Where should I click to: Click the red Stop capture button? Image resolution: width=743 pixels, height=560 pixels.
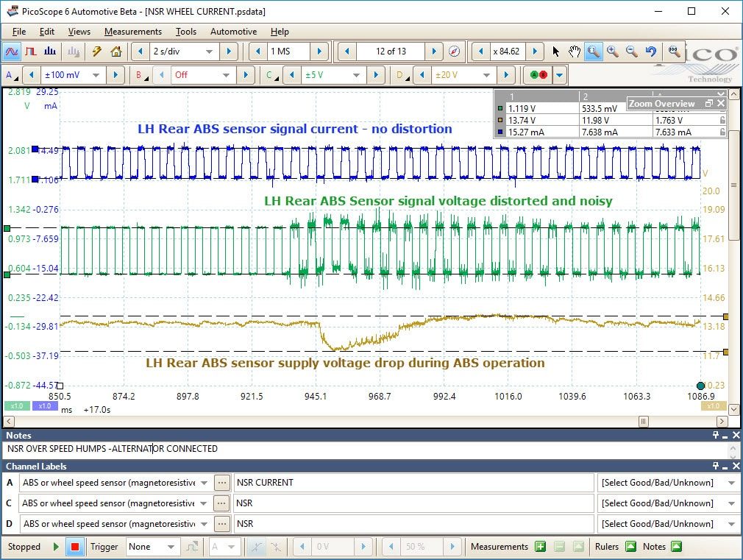tap(75, 547)
